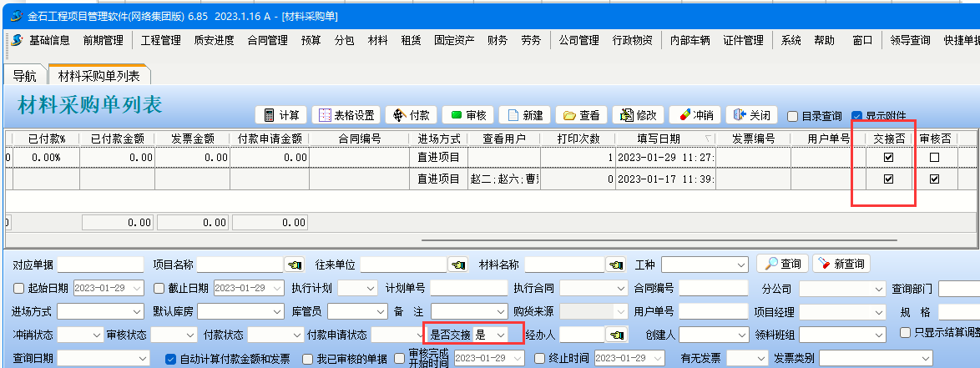Click lookup icon next to 项目名称 field
980x368 pixels.
tap(295, 265)
